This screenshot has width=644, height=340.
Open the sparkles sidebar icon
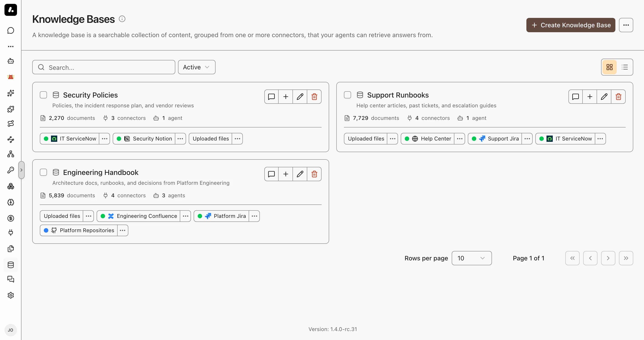tap(11, 93)
